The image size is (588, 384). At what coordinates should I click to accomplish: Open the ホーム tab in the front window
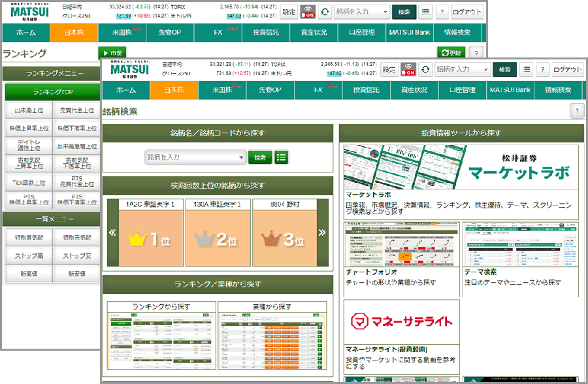[x=125, y=90]
